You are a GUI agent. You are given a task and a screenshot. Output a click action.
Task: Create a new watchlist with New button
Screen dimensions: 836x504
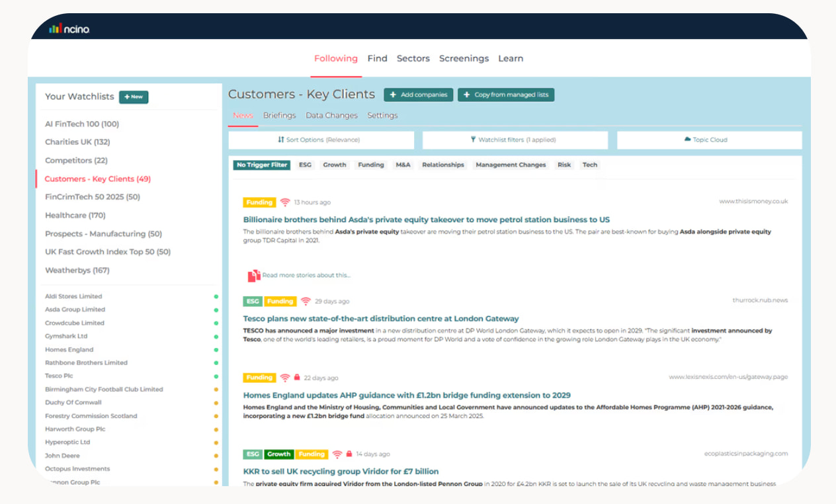click(x=134, y=97)
